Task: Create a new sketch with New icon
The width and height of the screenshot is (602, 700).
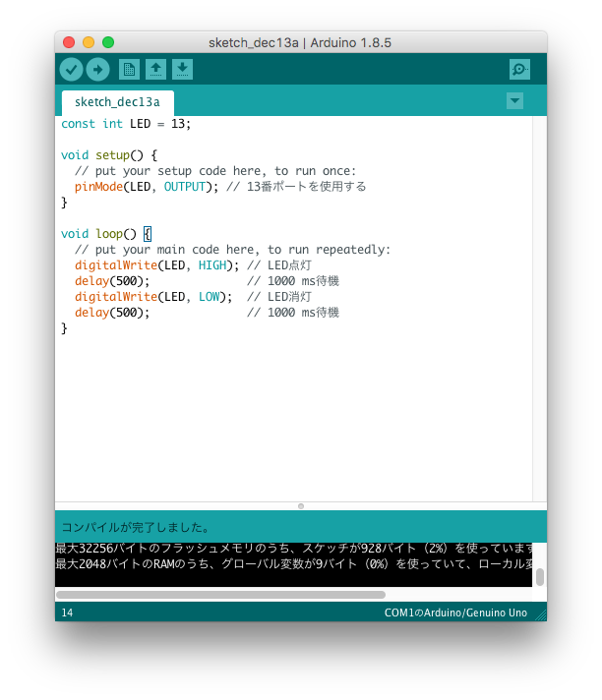Action: tap(129, 70)
